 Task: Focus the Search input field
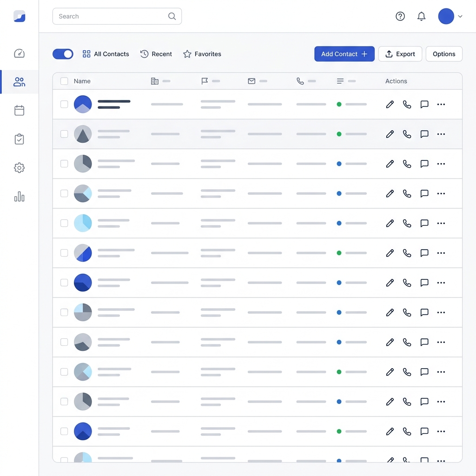(x=117, y=16)
